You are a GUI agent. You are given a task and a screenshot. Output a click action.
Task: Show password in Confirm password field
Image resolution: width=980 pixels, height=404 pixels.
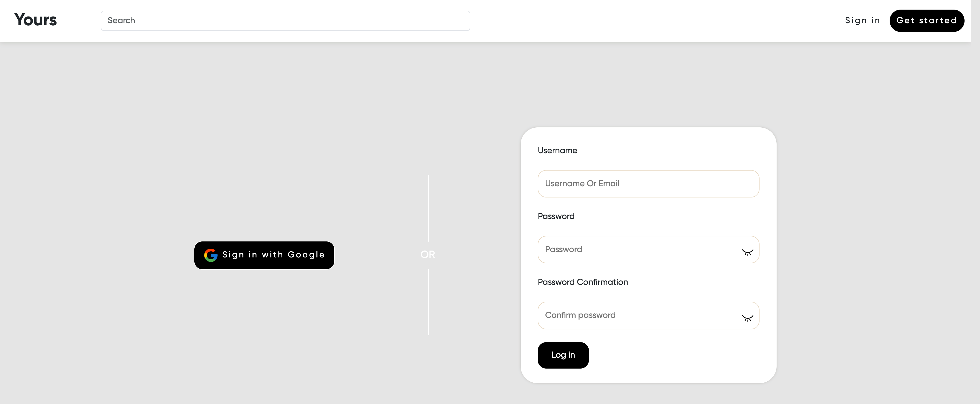(x=748, y=318)
